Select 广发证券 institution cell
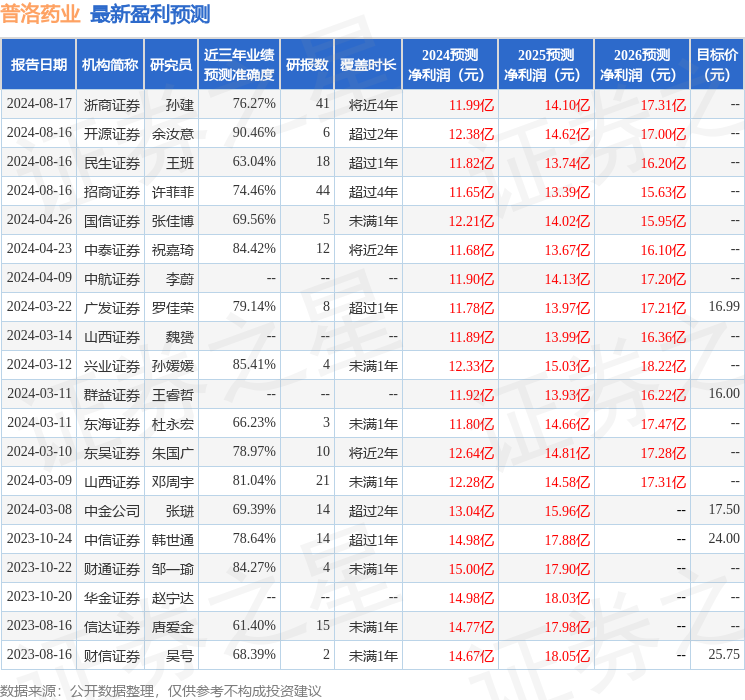The height and width of the screenshot is (700, 745). [112, 307]
